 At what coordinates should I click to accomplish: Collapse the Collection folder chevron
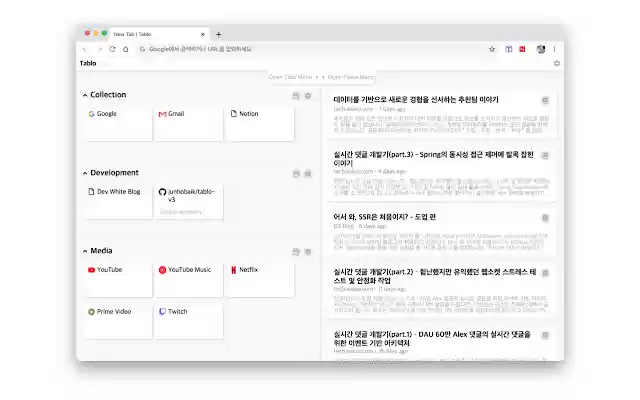[x=85, y=95]
